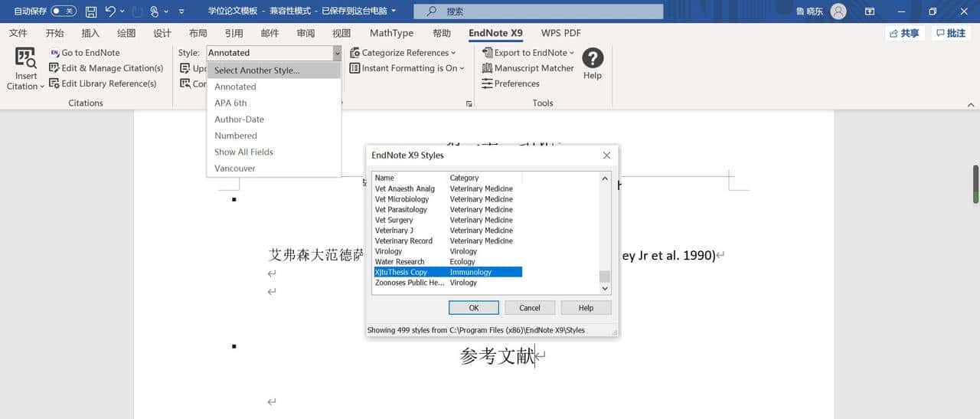Pick the Vancouver style option
The width and height of the screenshot is (980, 419).
click(x=273, y=168)
